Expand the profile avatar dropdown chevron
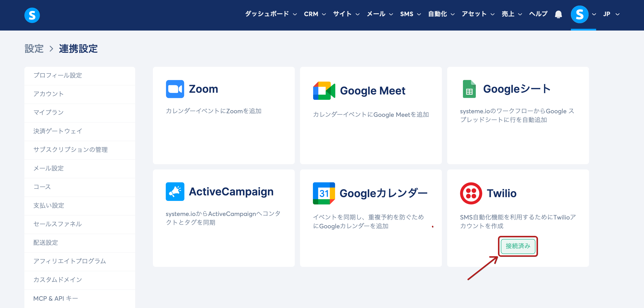The image size is (644, 308). click(594, 14)
